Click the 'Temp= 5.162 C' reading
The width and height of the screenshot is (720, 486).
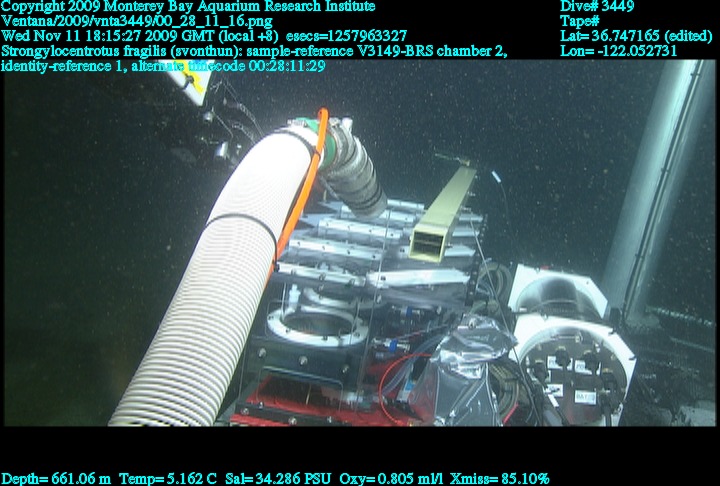click(x=168, y=479)
